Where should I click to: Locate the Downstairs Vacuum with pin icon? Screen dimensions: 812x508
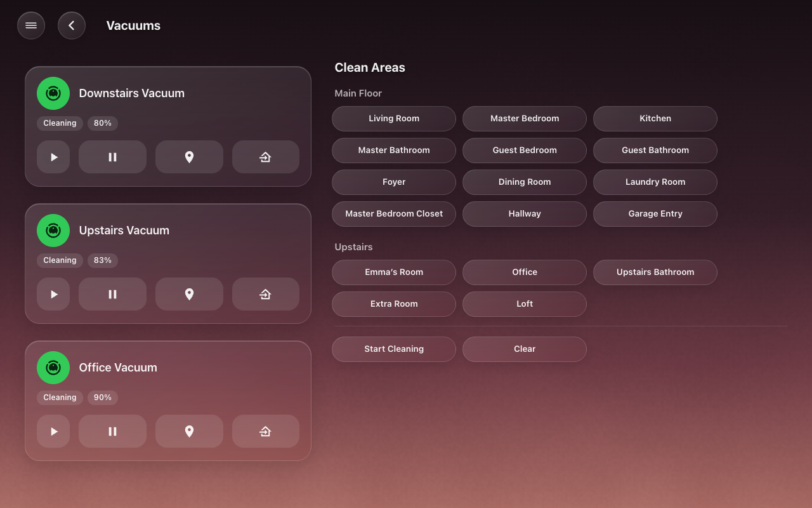point(189,157)
